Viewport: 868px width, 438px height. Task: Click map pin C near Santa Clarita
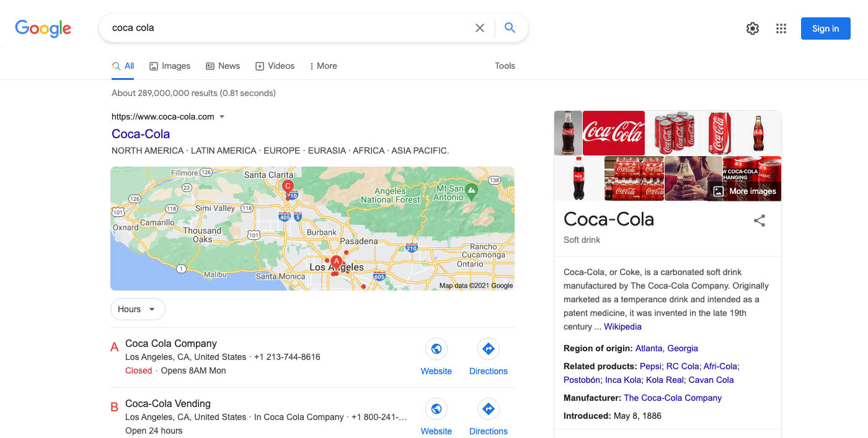click(x=288, y=186)
